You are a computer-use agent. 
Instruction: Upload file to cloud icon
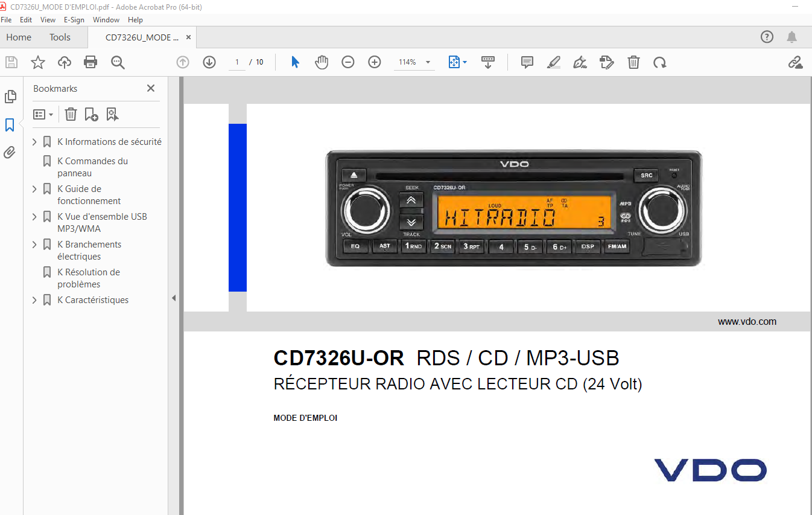[x=64, y=62]
